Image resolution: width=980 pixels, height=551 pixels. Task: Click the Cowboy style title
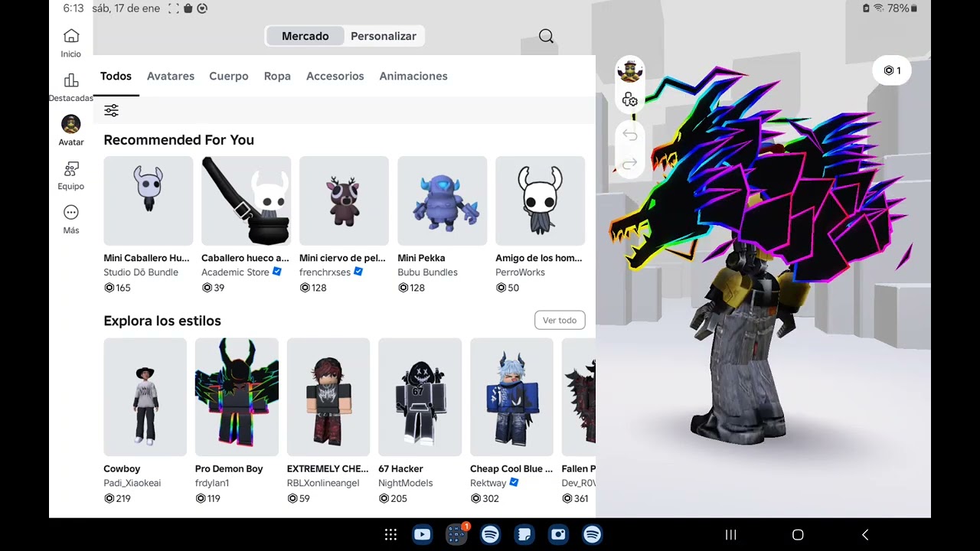[x=122, y=468]
